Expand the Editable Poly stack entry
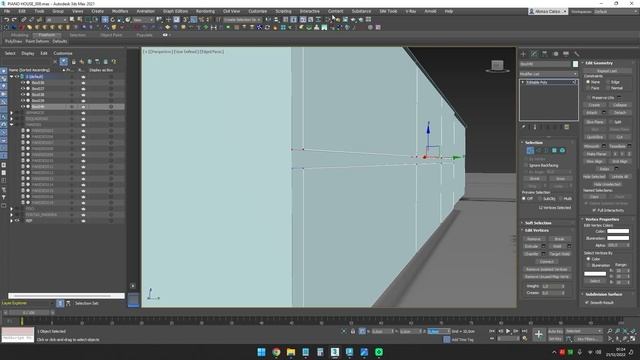The height and width of the screenshot is (360, 640). click(523, 82)
